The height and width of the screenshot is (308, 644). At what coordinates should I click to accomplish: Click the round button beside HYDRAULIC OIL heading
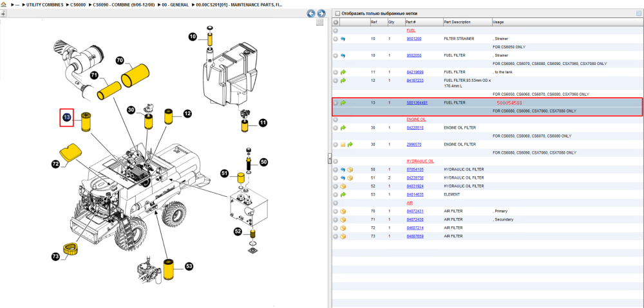336,161
